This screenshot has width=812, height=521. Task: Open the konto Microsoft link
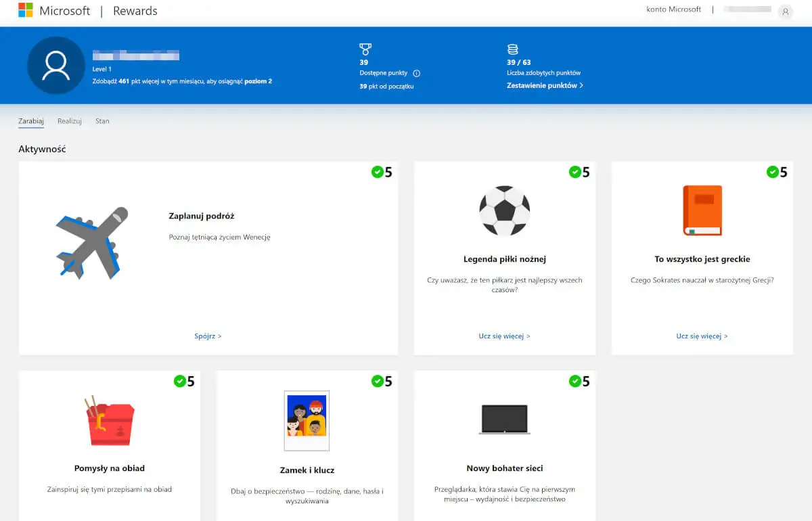[673, 9]
